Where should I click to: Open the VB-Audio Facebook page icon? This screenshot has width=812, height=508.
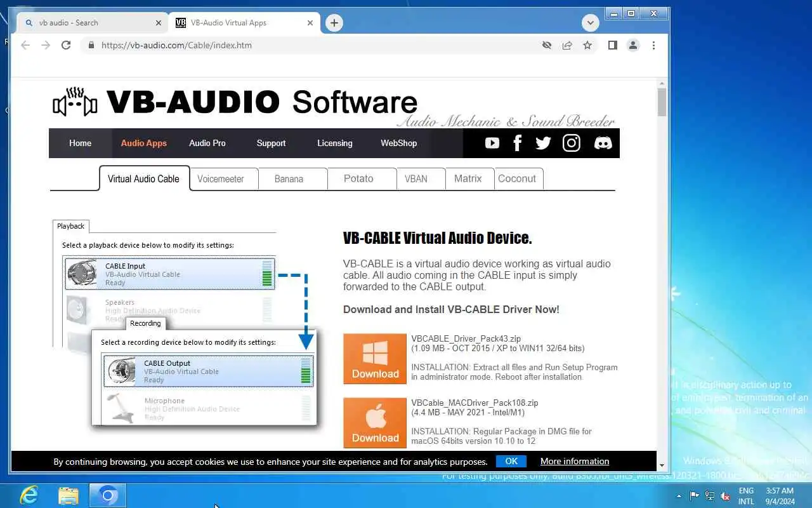pyautogui.click(x=517, y=143)
